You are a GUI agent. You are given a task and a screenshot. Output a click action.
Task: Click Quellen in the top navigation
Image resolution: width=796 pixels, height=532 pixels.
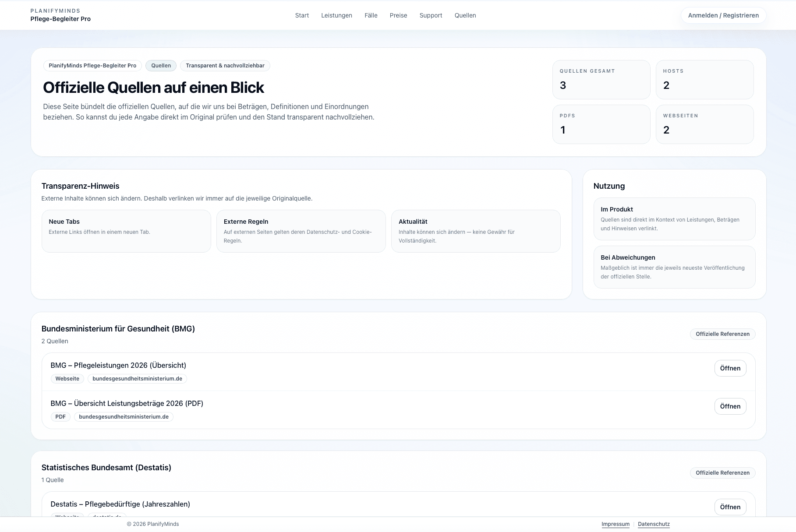click(465, 15)
